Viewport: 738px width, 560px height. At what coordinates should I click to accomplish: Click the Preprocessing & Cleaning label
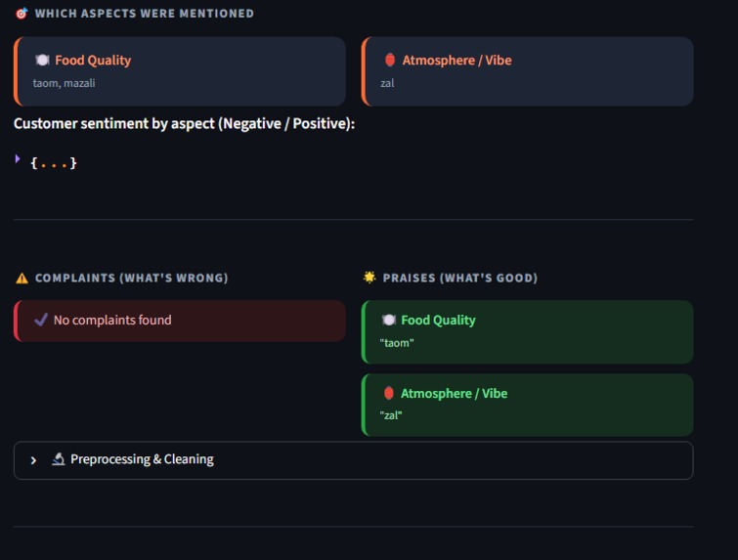pos(142,459)
